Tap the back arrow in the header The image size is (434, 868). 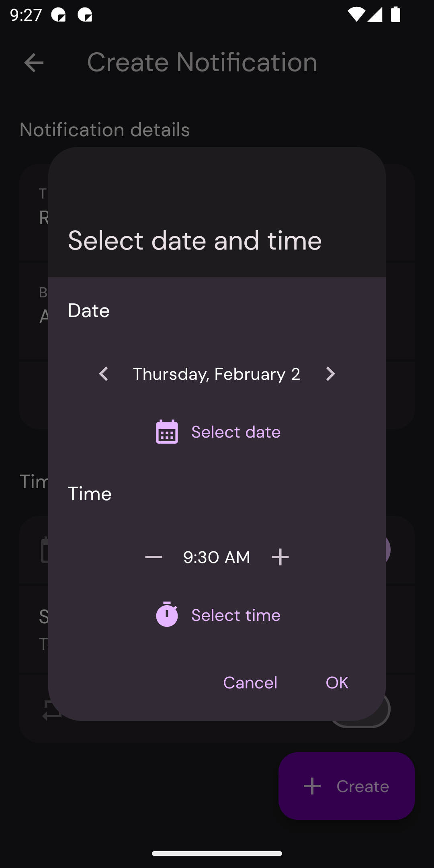pos(34,63)
